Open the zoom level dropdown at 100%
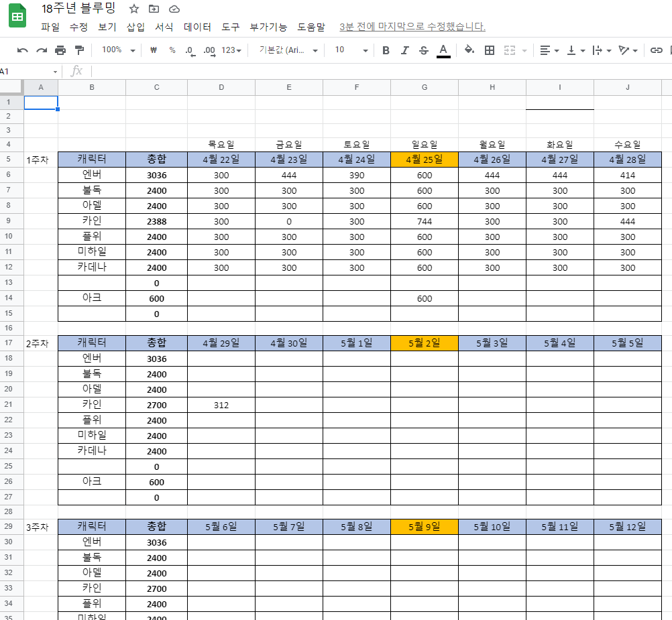Viewport: 672px width, 620px height. (x=118, y=50)
